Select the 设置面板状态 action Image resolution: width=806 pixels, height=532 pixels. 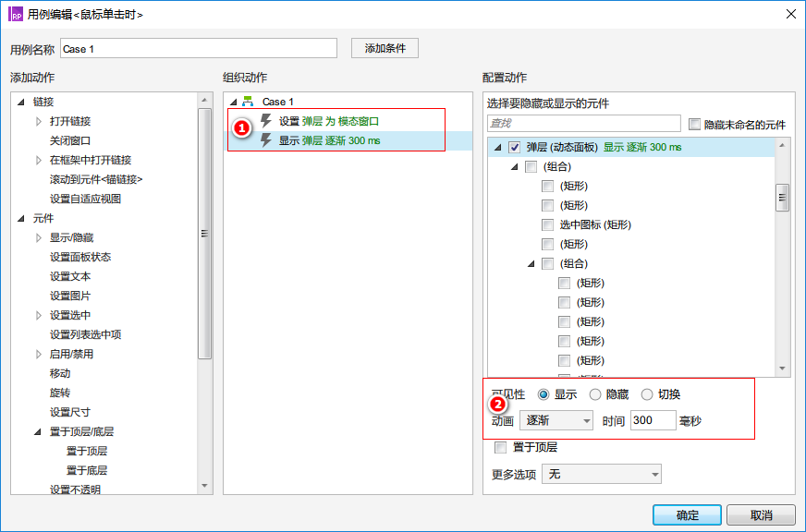[x=80, y=258]
